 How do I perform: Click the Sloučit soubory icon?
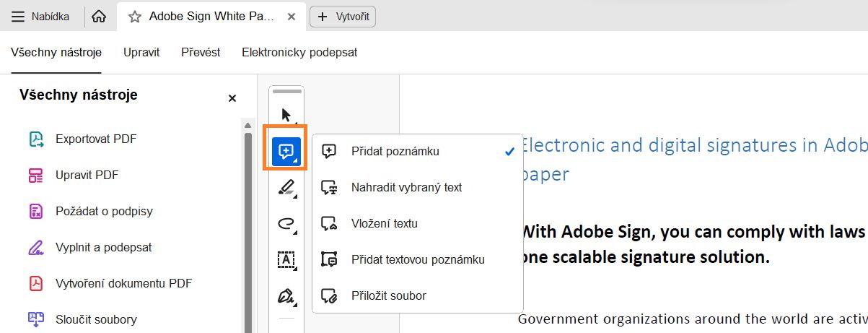(36, 319)
